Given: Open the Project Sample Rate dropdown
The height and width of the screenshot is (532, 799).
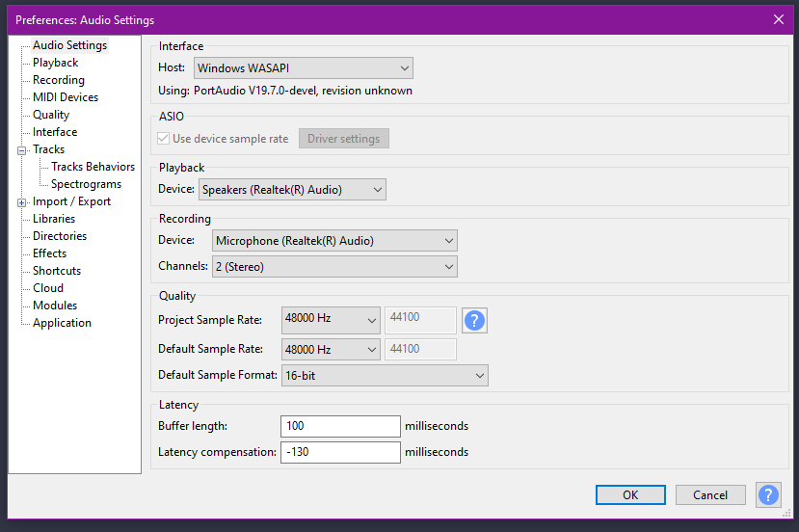Looking at the screenshot, I should (x=331, y=320).
